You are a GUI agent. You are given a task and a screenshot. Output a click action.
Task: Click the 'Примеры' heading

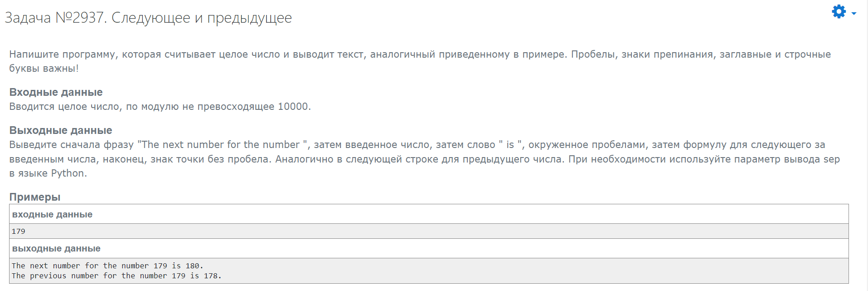pos(35,197)
